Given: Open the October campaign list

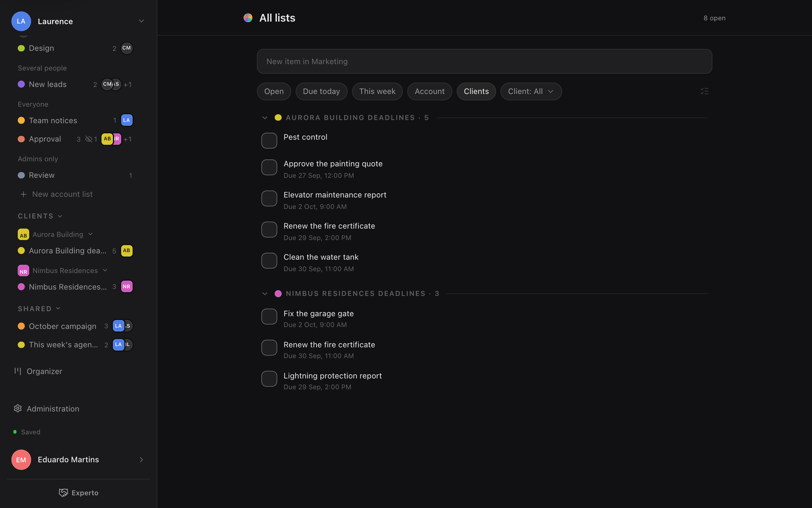Looking at the screenshot, I should 75,326.
